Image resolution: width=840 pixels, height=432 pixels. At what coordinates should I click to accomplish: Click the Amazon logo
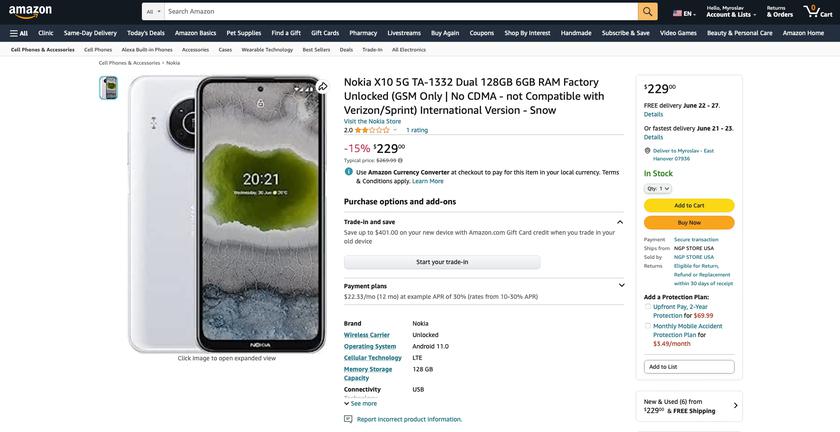tap(30, 12)
